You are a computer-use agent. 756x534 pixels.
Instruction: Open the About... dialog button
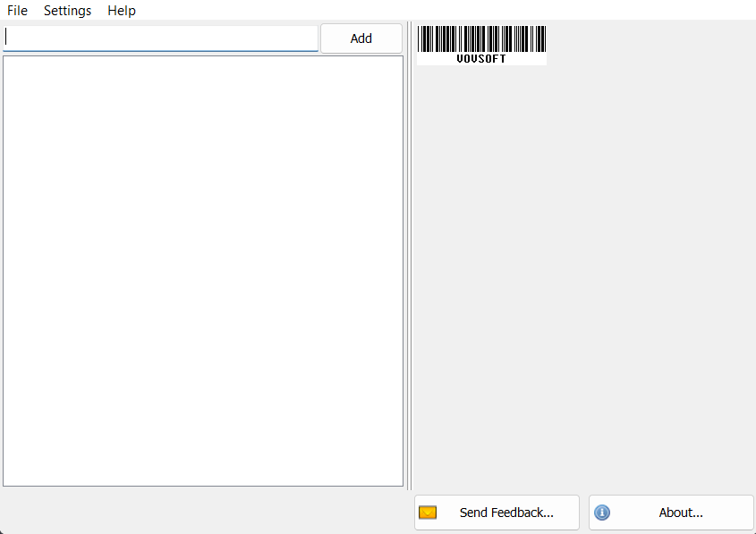[671, 513]
